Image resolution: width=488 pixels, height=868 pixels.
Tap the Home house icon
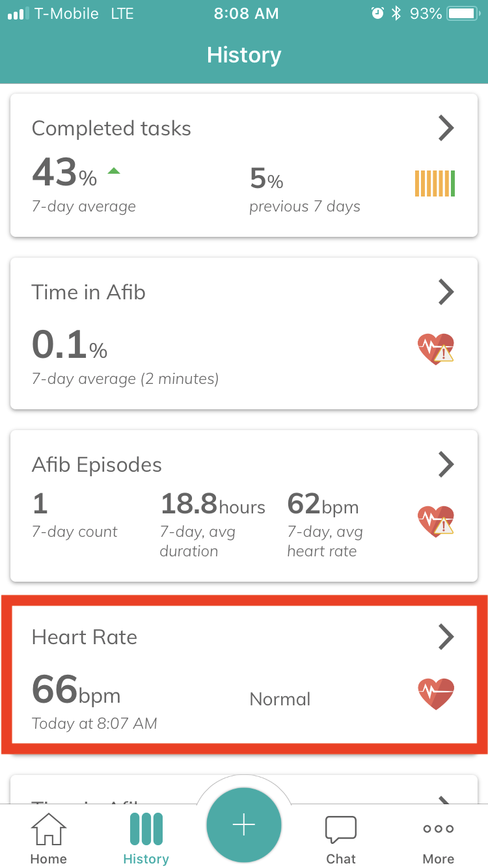click(49, 829)
